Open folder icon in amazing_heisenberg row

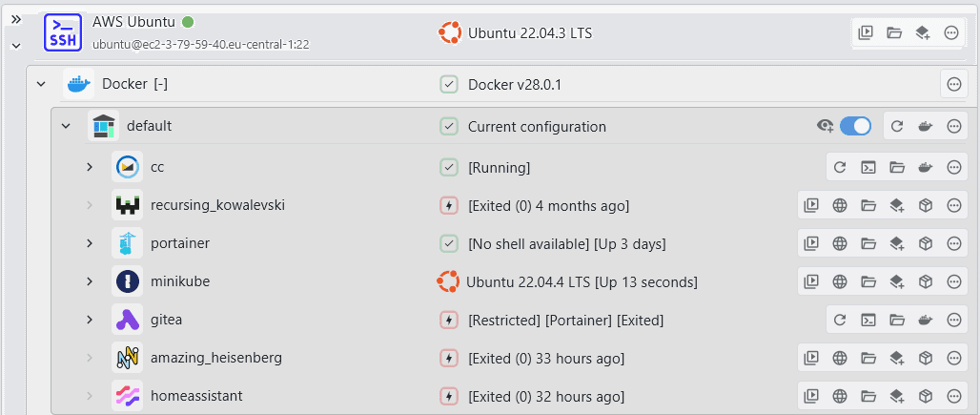click(x=868, y=358)
